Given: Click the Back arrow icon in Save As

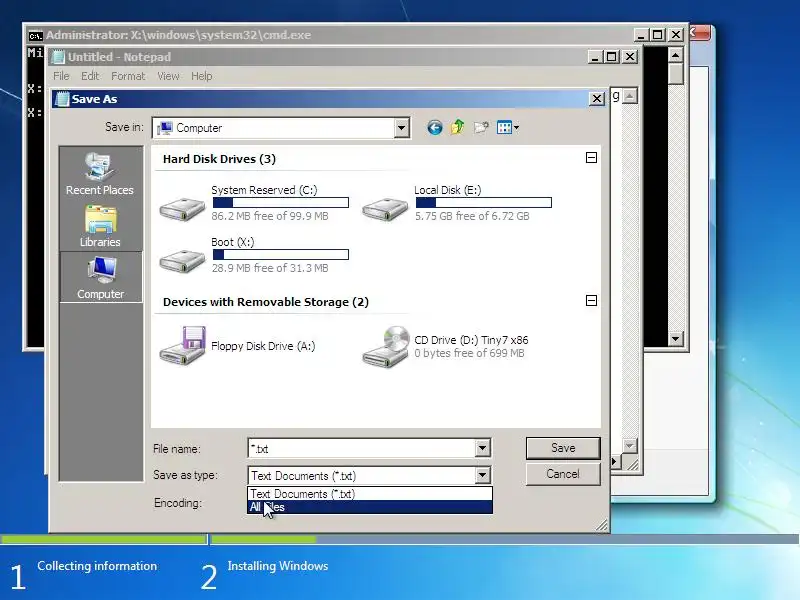Looking at the screenshot, I should click(435, 128).
